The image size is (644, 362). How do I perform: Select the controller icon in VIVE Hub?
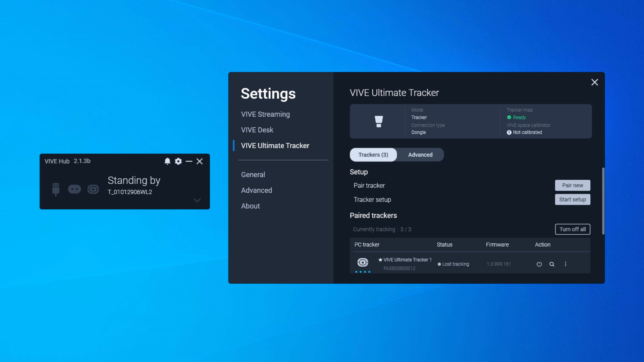click(x=74, y=189)
